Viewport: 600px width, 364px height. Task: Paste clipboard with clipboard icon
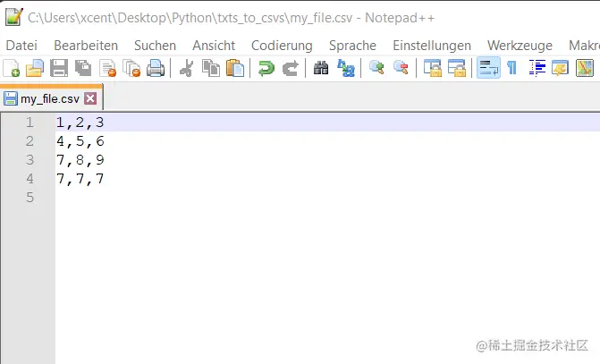click(235, 68)
